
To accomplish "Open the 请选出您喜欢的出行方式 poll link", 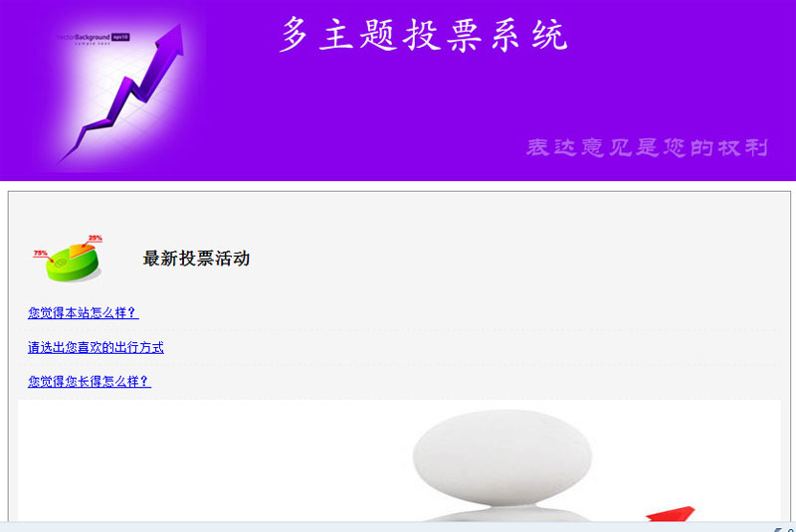I will (96, 347).
